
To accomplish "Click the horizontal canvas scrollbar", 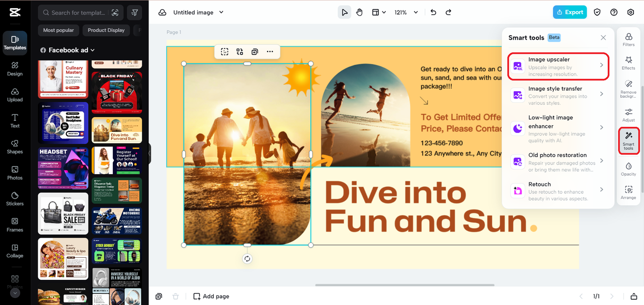I will pyautogui.click(x=405, y=285).
